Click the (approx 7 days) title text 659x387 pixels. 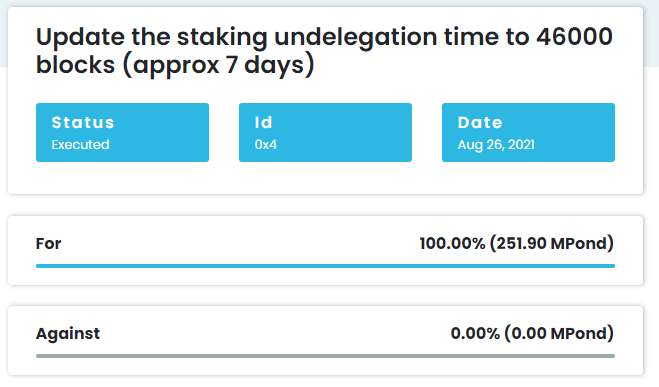coord(218,65)
